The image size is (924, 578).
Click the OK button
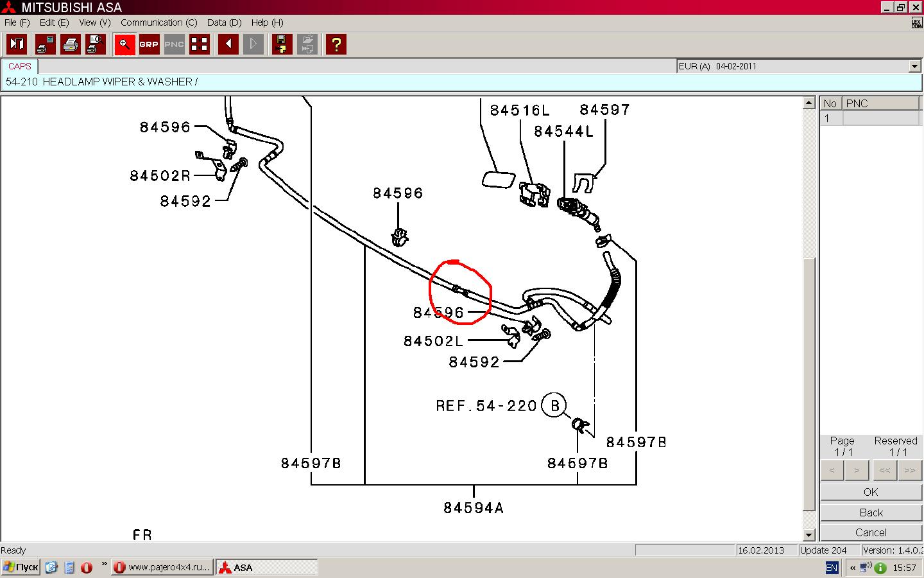coord(871,492)
